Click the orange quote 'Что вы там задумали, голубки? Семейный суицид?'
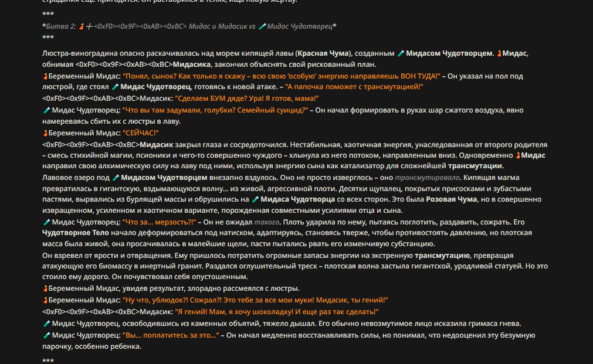Viewport: 593px width, 364px height. (x=215, y=110)
